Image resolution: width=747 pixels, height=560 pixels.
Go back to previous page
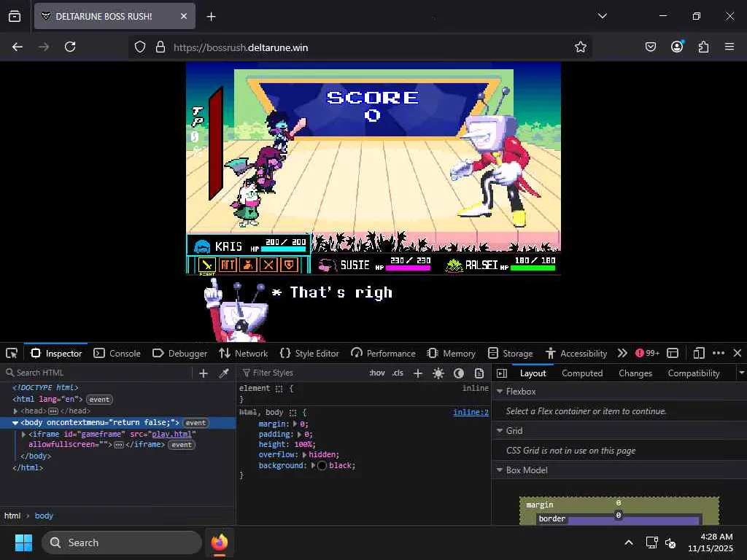pyautogui.click(x=18, y=47)
